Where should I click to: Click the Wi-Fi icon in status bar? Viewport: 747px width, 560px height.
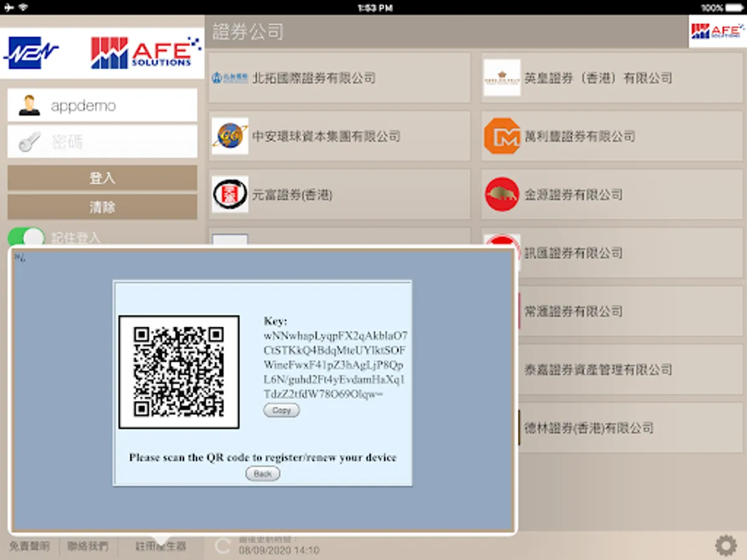23,7
